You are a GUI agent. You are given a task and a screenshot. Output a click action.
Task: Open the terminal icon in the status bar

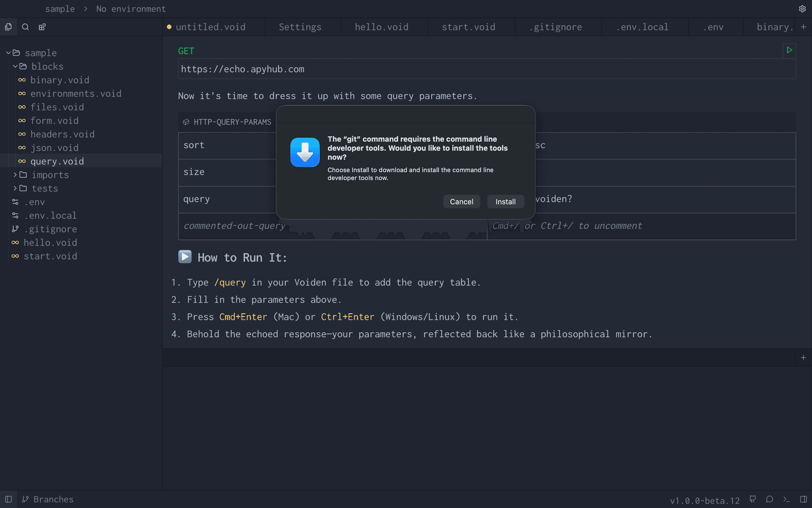pyautogui.click(x=786, y=500)
